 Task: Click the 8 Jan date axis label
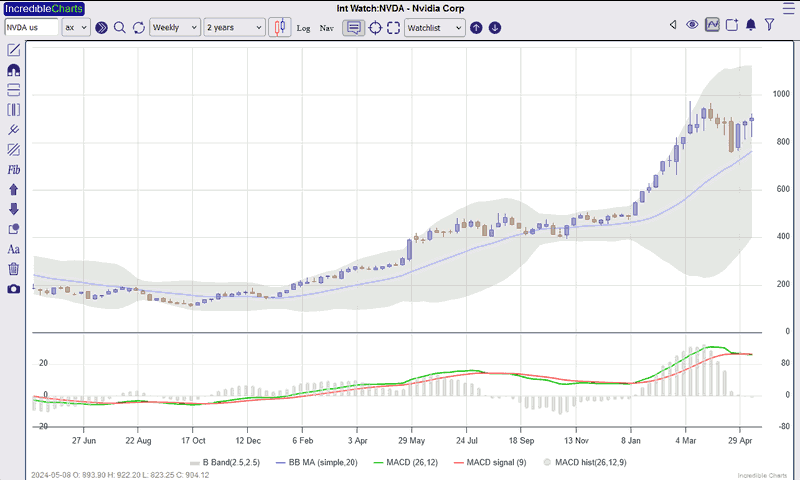(x=631, y=441)
